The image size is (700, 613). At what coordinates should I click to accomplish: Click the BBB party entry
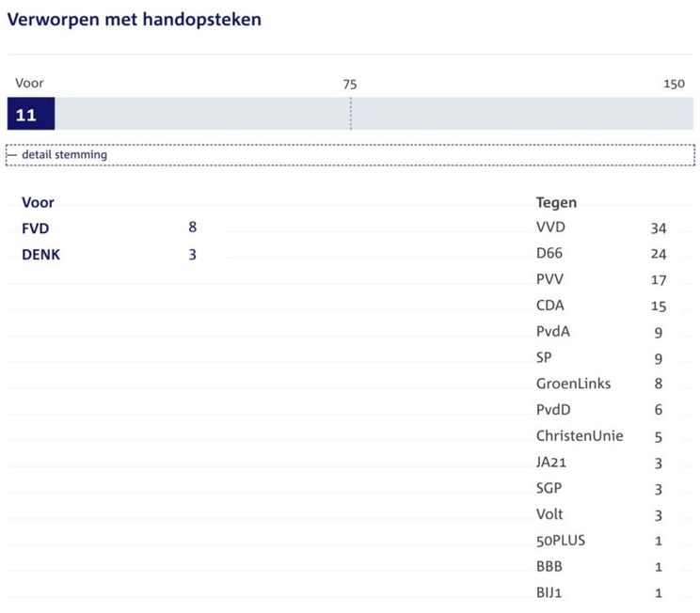[x=549, y=567]
